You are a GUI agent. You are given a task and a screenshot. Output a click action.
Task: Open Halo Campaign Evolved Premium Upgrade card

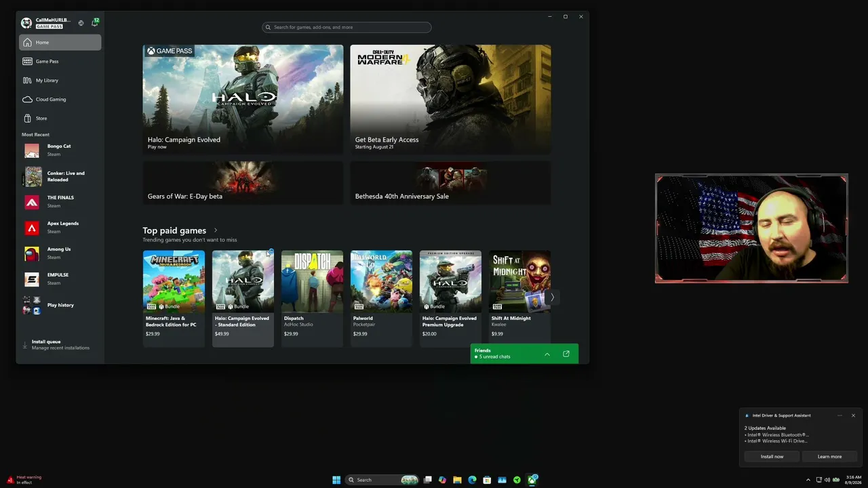click(450, 299)
